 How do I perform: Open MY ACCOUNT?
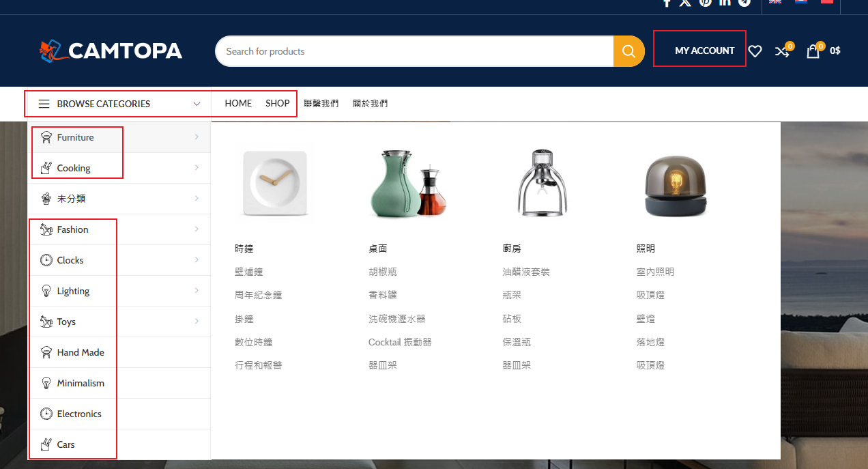click(705, 51)
